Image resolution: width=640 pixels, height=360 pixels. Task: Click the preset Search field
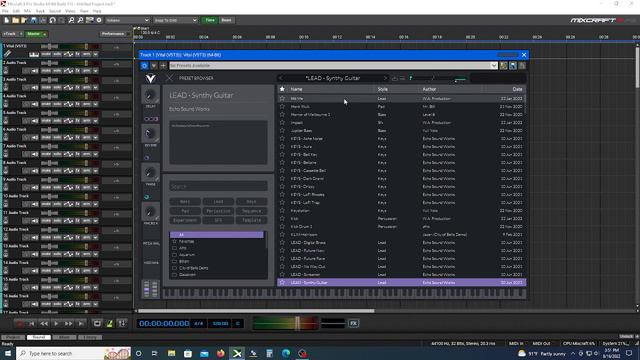[x=218, y=187]
